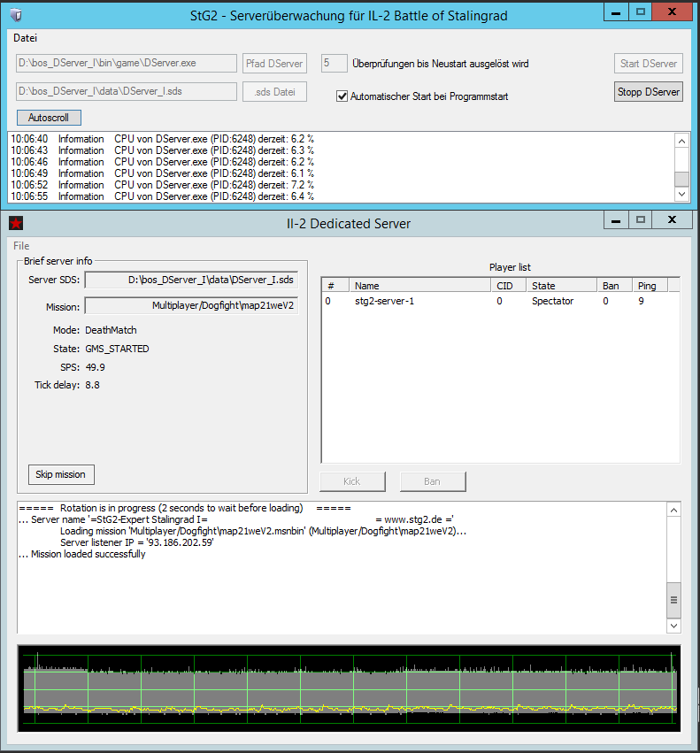Click the Pfad DServer button
Viewport: 700px width, 753px height.
[274, 64]
